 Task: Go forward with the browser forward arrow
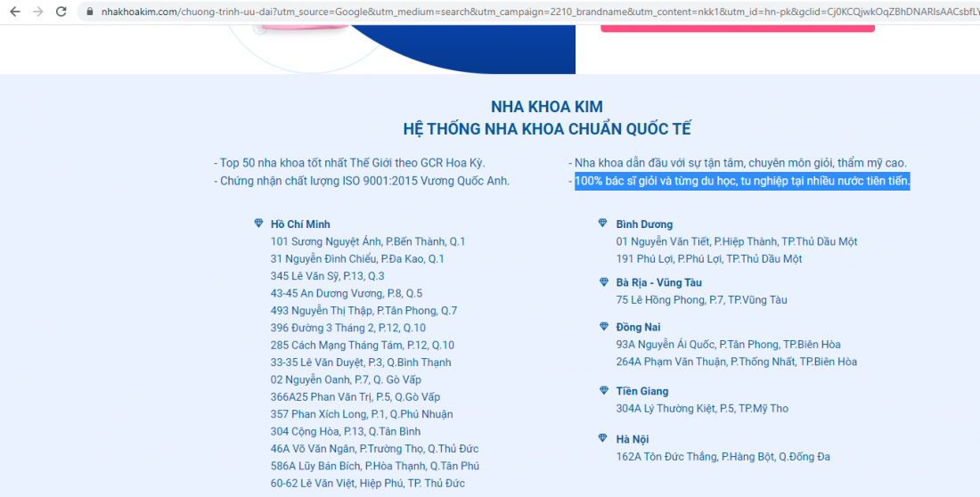tap(38, 12)
